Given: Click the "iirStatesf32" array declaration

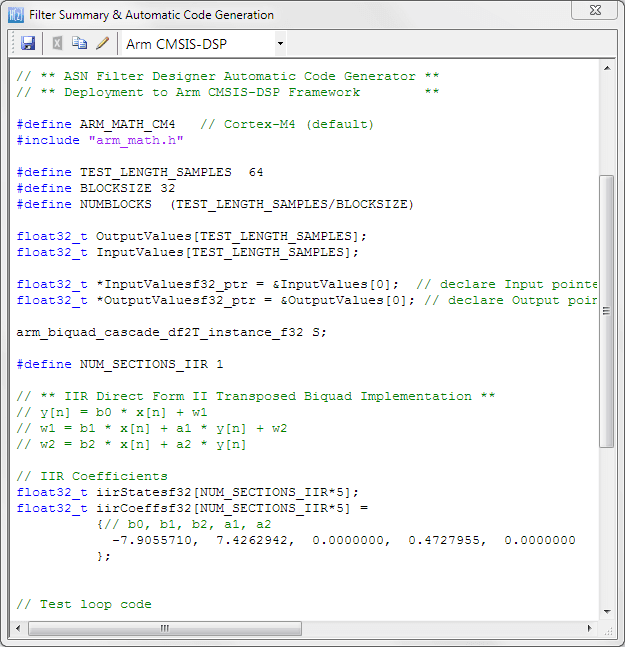Looking at the screenshot, I should (187, 492).
